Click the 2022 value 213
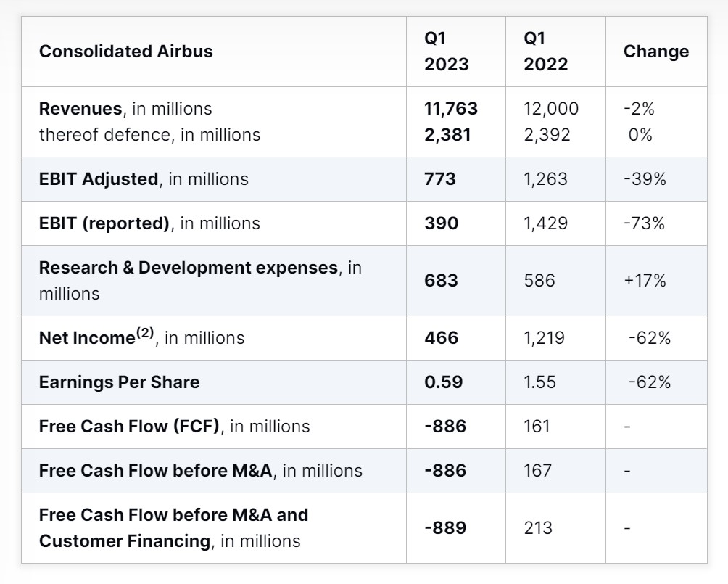Viewport: 728px width, 584px height. (538, 528)
